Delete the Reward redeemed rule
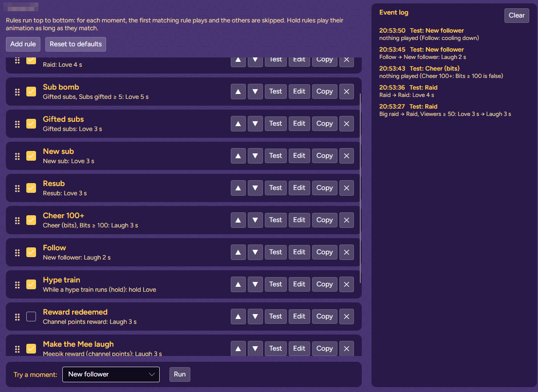 point(347,317)
